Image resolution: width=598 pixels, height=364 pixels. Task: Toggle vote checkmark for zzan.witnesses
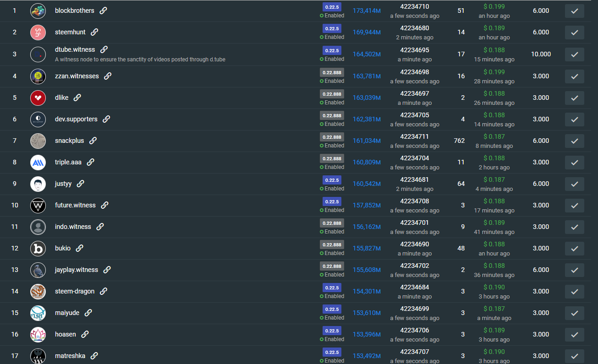(575, 76)
